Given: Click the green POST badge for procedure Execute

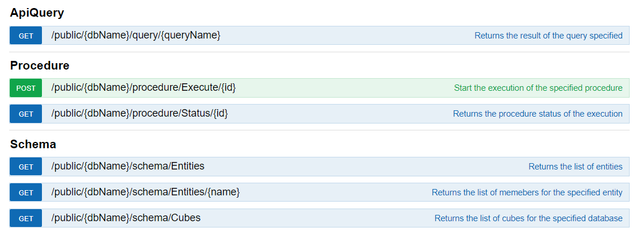Looking at the screenshot, I should point(26,88).
